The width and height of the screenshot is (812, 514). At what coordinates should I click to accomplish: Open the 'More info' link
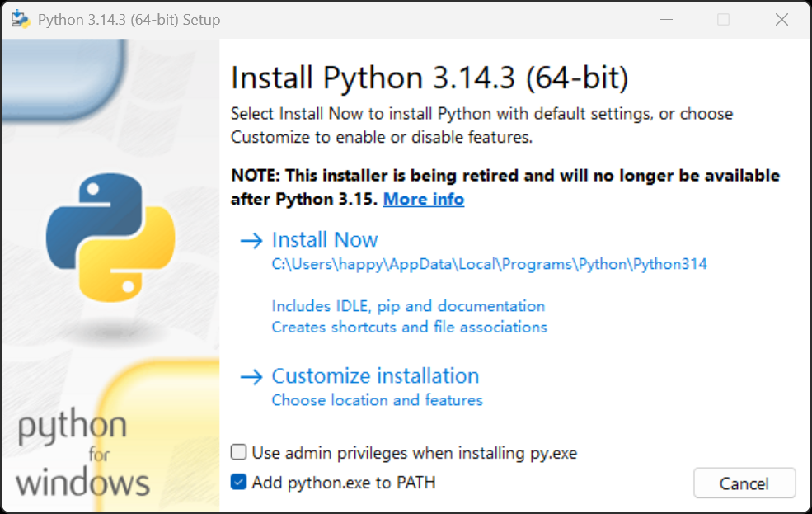(423, 199)
